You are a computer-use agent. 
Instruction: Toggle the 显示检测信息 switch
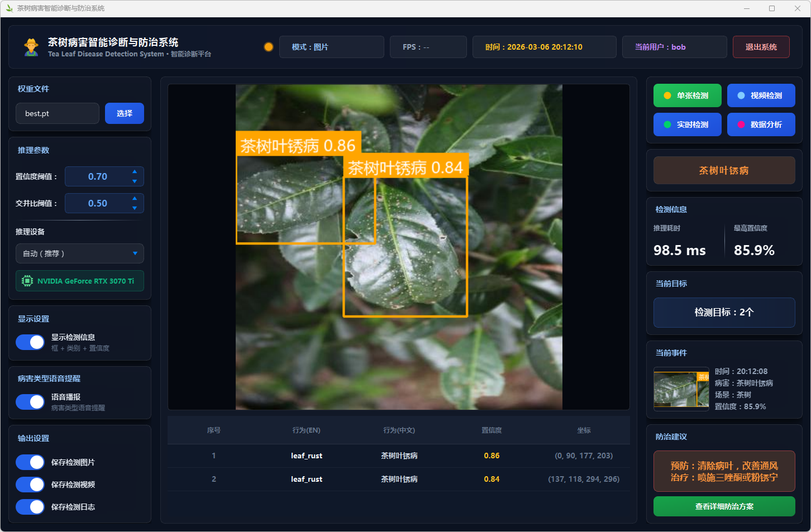[30, 342]
